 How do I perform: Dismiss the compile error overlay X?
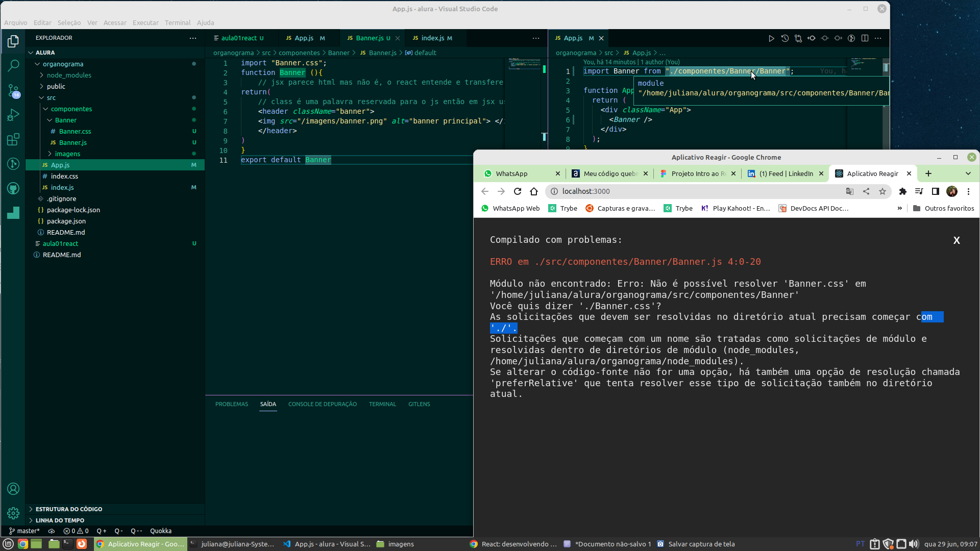(x=957, y=240)
